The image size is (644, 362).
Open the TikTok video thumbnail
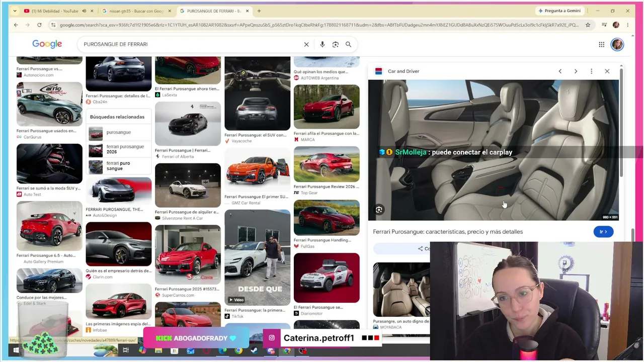pyautogui.click(x=257, y=258)
